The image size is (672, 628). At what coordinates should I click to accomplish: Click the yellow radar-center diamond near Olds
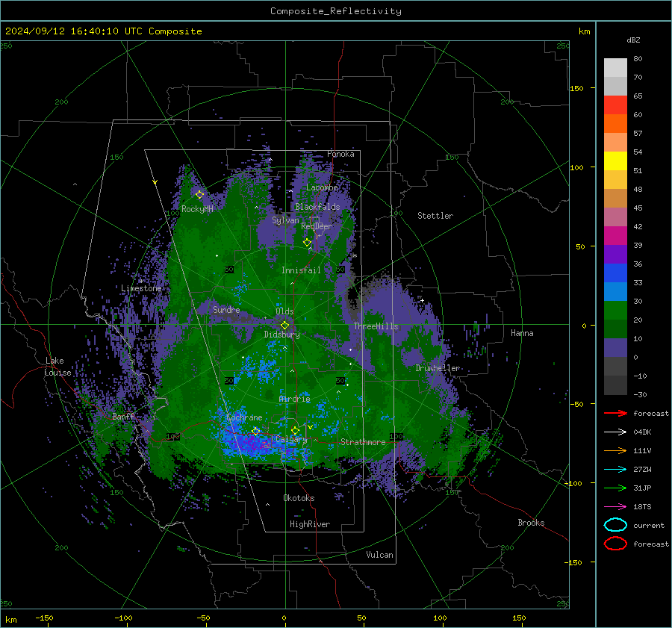click(284, 326)
